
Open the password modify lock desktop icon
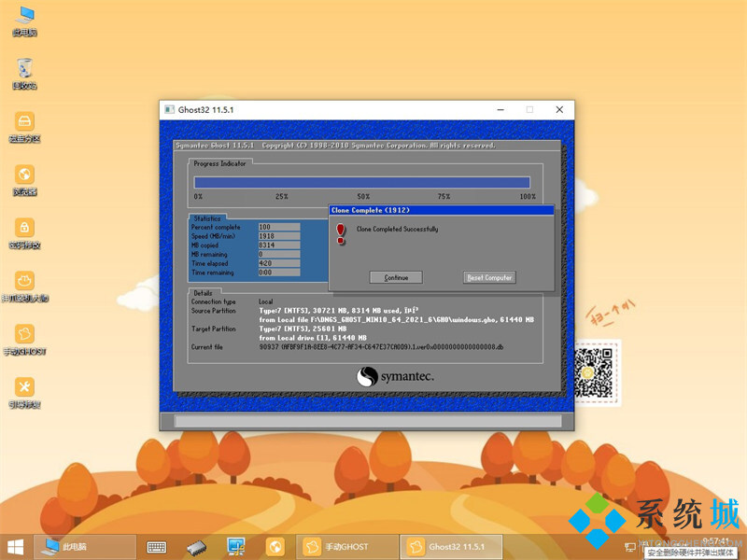24,234
